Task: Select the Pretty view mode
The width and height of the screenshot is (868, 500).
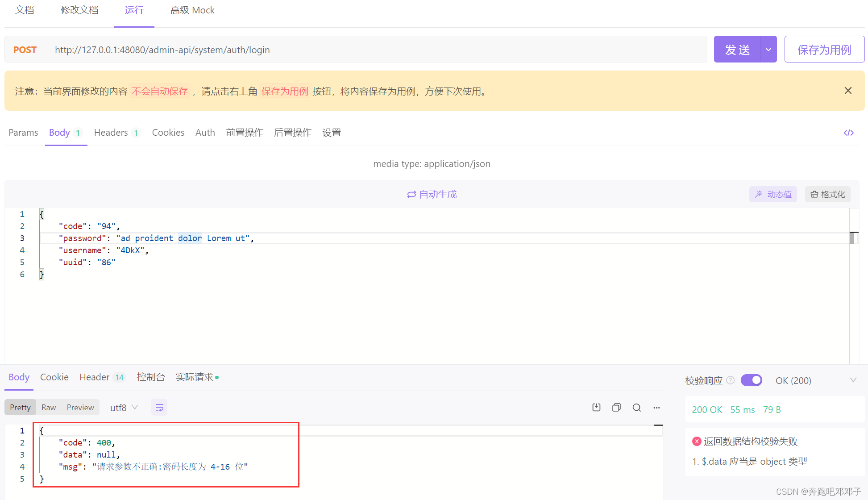Action: [x=20, y=408]
